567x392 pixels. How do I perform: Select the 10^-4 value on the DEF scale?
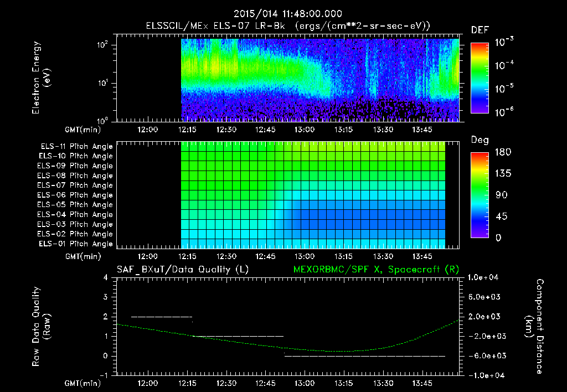point(504,65)
